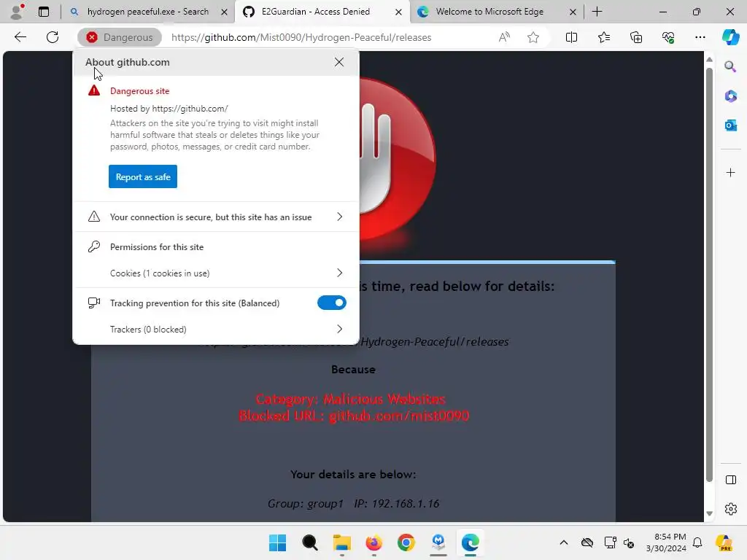
Task: Open the Copilot icon
Action: 730,37
